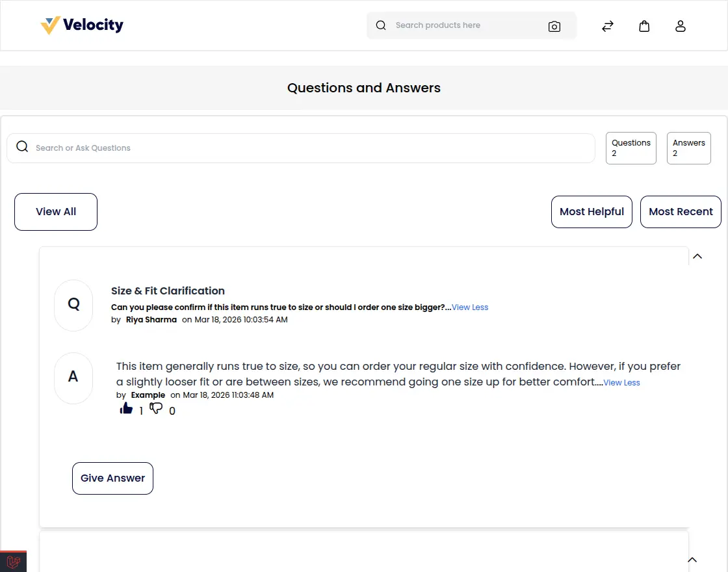Switch to Most Recent sorting
Image resolution: width=728 pixels, height=572 pixels.
(x=681, y=211)
